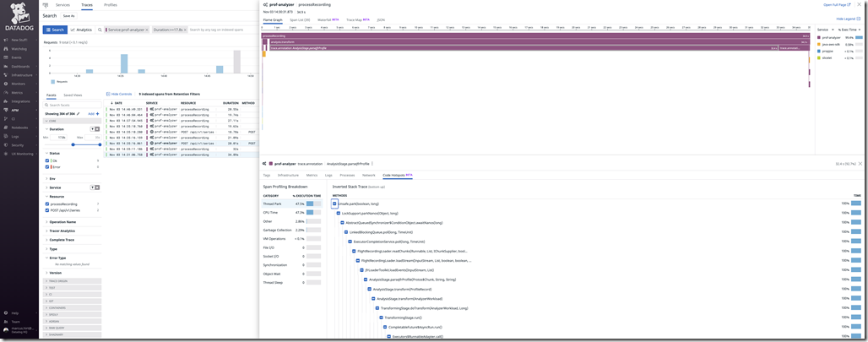Viewport: 868px width, 342px height.
Task: Click Hide Legend link
Action: pyautogui.click(x=847, y=19)
